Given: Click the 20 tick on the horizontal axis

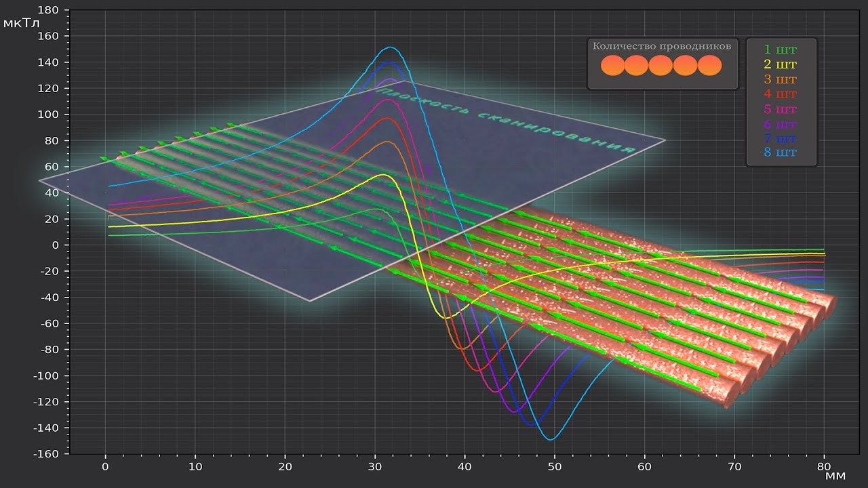Looking at the screenshot, I should pyautogui.click(x=285, y=467).
